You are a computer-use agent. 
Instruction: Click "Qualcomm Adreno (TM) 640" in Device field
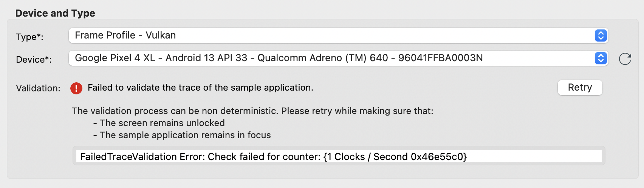pos(323,58)
